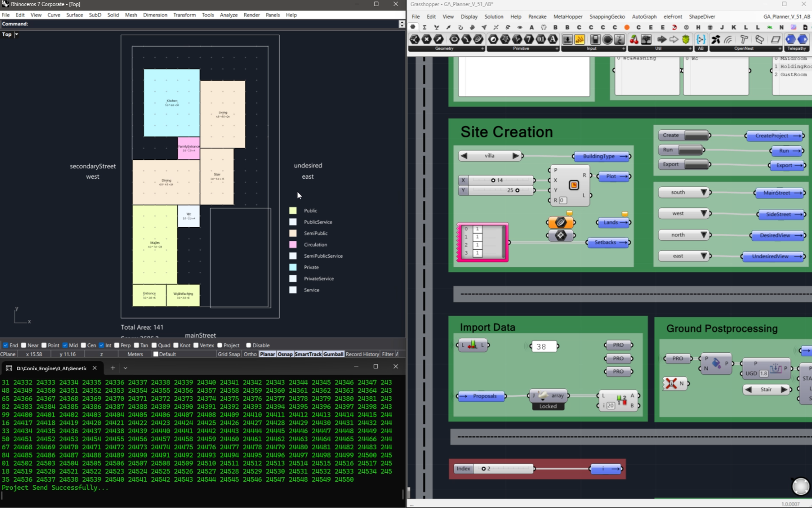Select an OpenNest nesting tool icon

pos(717,40)
